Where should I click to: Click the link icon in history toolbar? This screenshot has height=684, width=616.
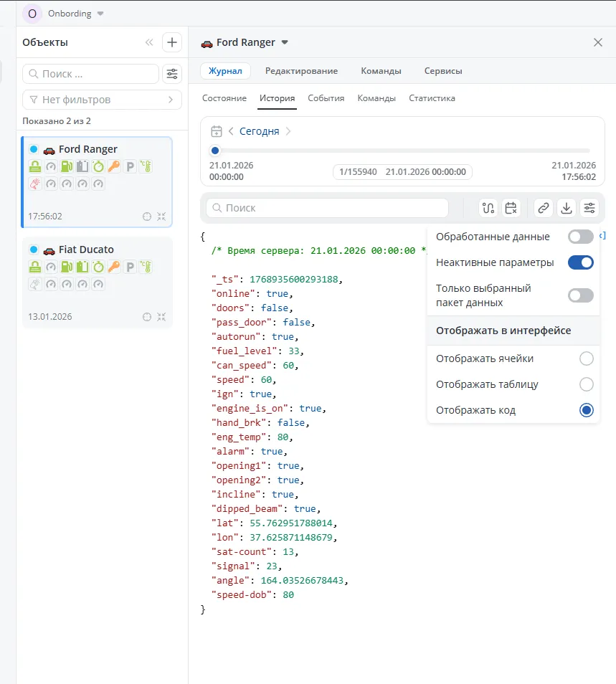point(544,208)
